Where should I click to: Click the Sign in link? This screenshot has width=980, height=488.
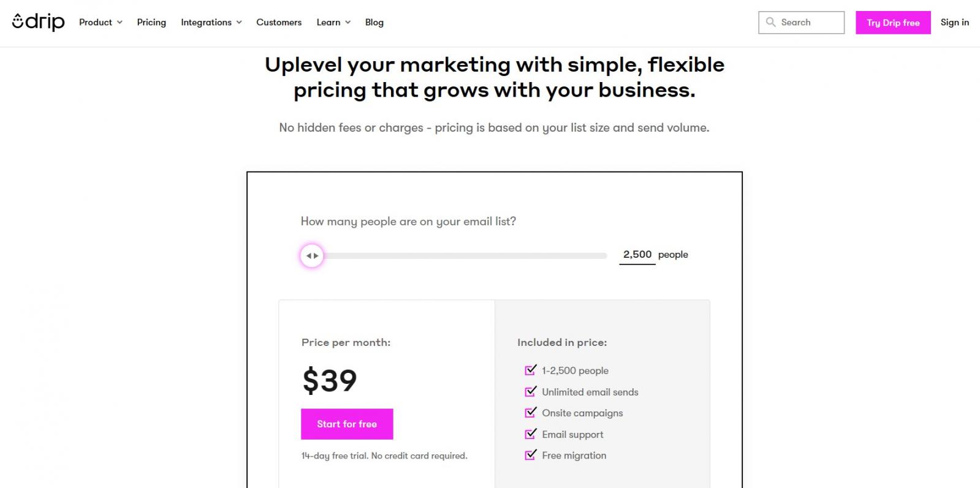[955, 22]
